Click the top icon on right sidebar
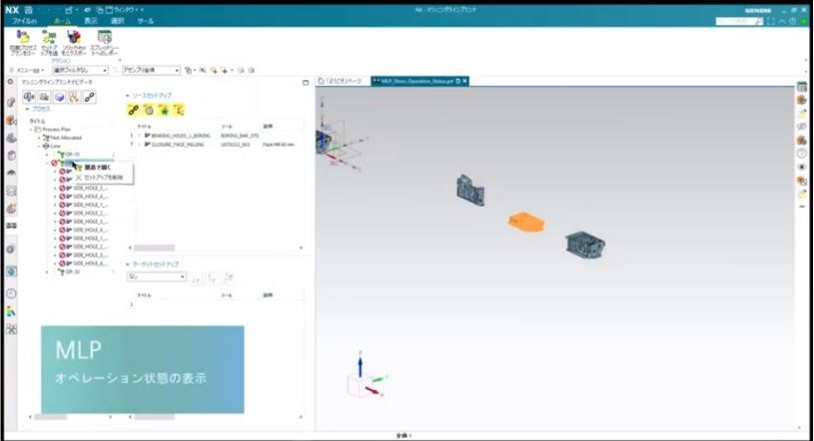The width and height of the screenshot is (814, 441). coord(802,87)
